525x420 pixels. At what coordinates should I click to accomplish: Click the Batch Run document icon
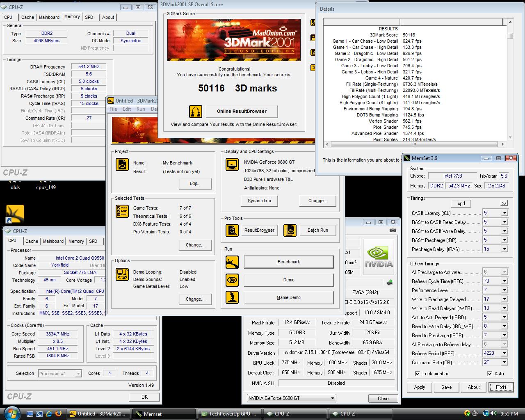coord(290,230)
